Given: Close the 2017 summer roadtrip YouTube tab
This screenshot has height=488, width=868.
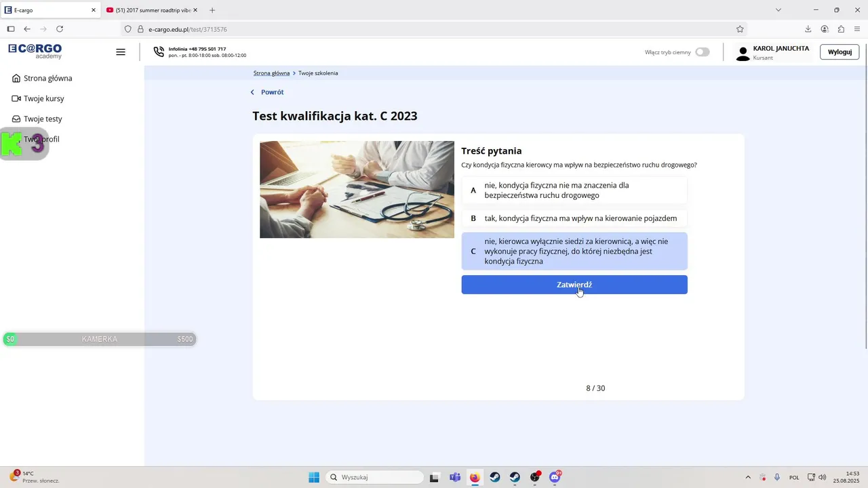Looking at the screenshot, I should [195, 10].
